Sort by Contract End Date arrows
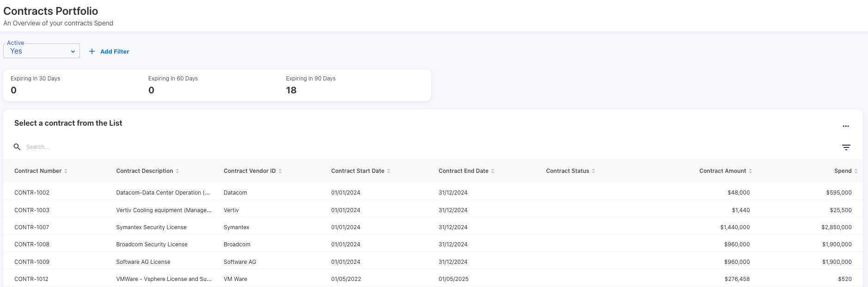Viewport: 868px width, 287px height. 493,171
